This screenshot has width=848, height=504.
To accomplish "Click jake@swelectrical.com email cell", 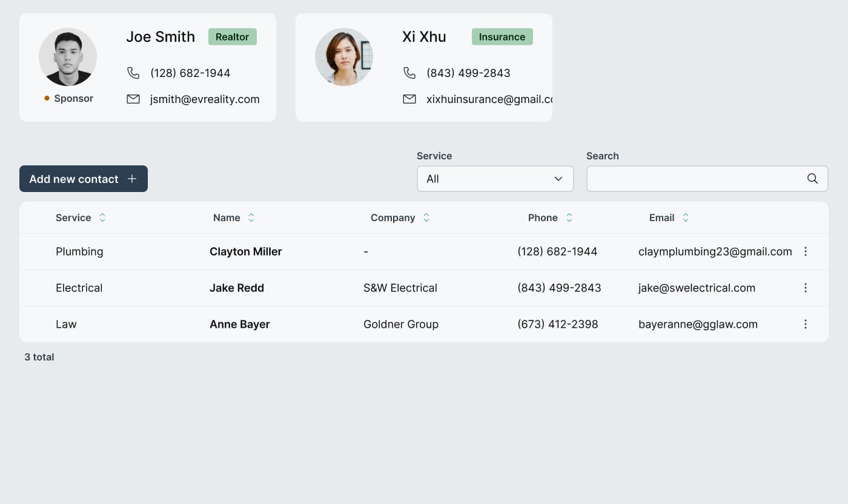I will [697, 288].
